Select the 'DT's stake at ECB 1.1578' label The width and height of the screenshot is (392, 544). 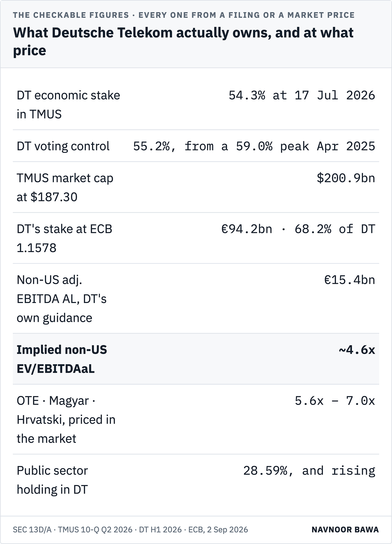click(x=64, y=238)
